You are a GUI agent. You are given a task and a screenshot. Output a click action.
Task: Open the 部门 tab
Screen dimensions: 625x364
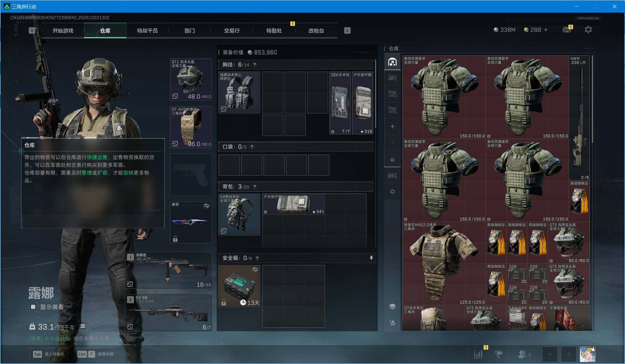tap(189, 31)
